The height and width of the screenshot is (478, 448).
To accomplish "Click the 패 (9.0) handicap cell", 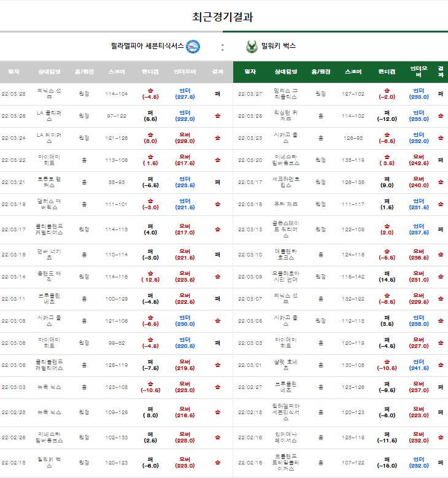I will [x=387, y=182].
